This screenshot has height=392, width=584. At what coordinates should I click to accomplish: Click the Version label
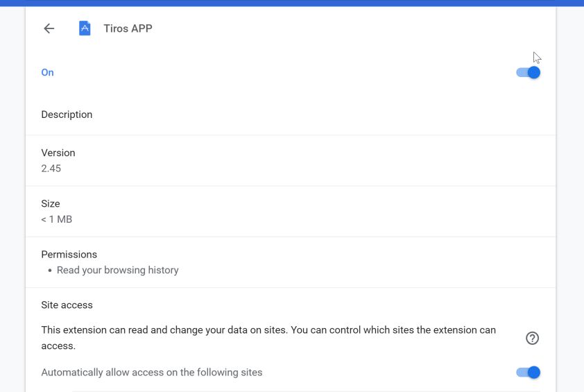click(58, 153)
